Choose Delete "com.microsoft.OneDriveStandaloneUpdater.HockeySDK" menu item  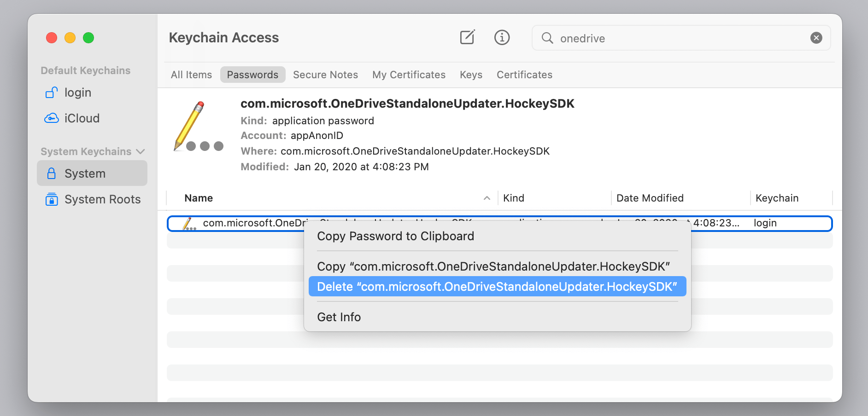click(498, 287)
